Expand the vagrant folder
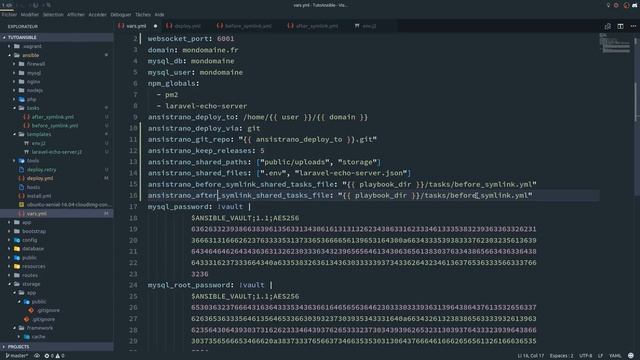 (57, 46)
